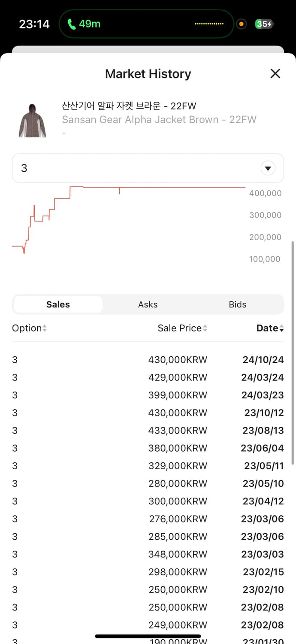Tap the Date column header
Image resolution: width=296 pixels, height=644 pixels.
(267, 328)
